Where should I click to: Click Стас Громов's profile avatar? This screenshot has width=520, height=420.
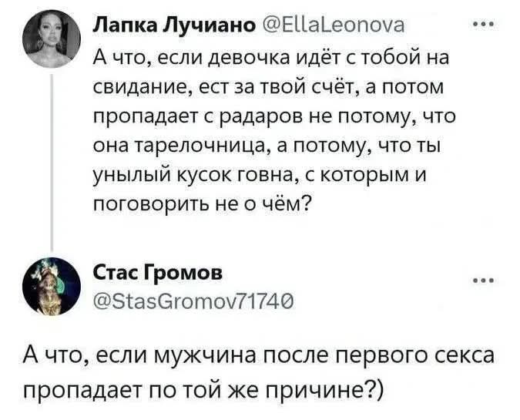pos(52,285)
